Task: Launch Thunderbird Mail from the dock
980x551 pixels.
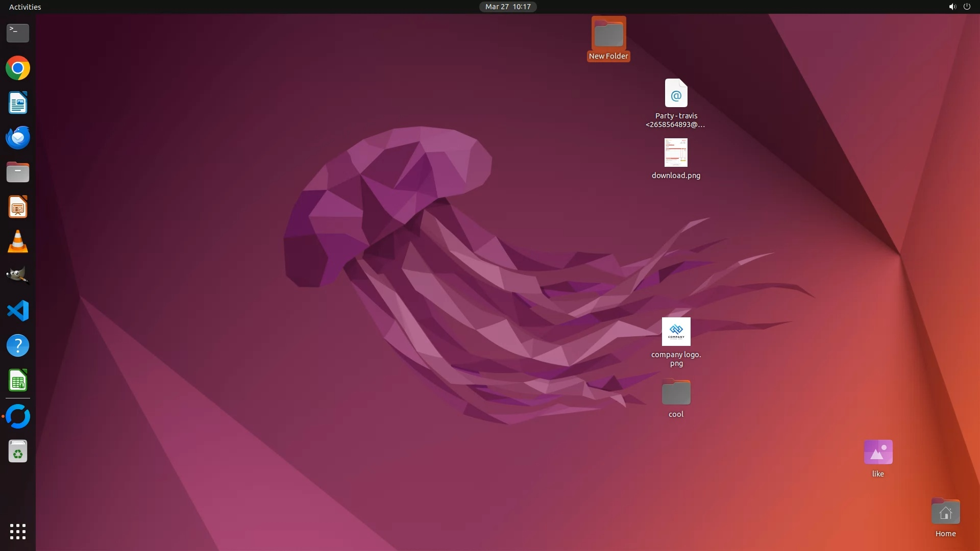Action: 18,138
